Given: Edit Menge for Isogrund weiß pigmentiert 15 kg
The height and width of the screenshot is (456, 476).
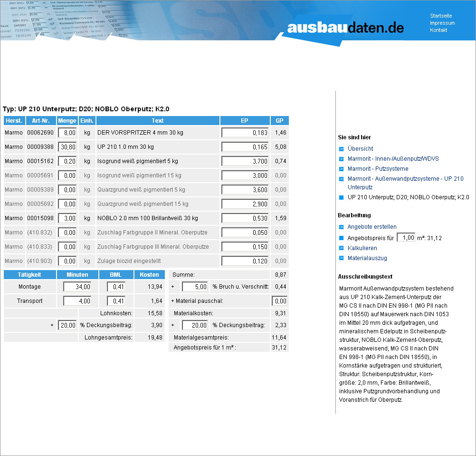Looking at the screenshot, I should (67, 175).
